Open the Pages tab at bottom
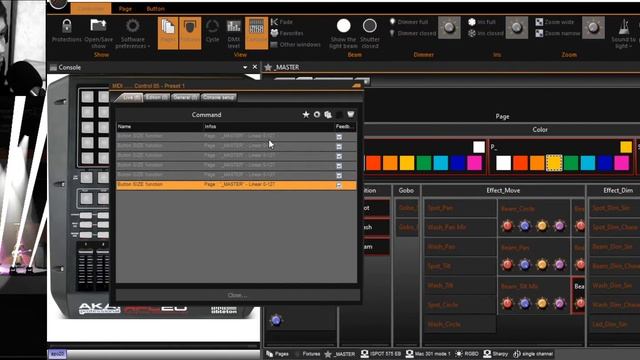Viewport: 640px width, 360px height. click(x=277, y=354)
